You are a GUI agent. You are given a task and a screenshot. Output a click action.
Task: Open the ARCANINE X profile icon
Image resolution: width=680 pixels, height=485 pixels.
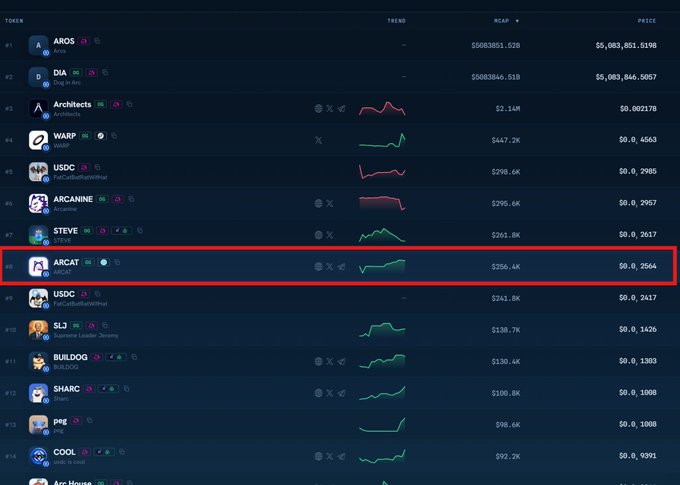point(330,203)
